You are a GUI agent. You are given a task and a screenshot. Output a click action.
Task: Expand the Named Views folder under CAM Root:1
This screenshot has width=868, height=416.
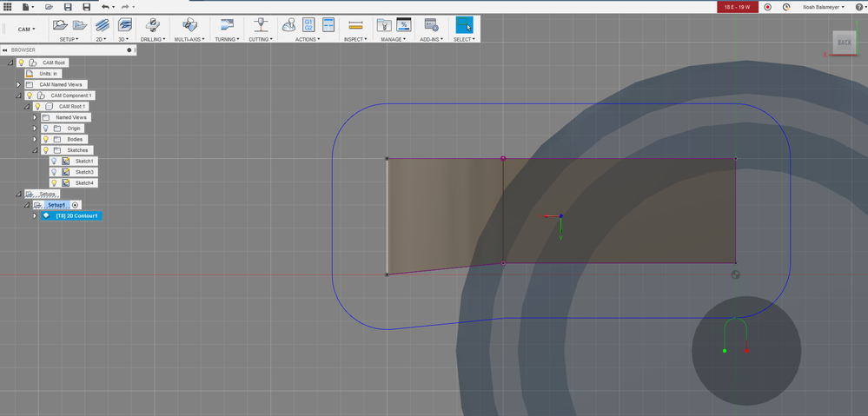click(35, 117)
